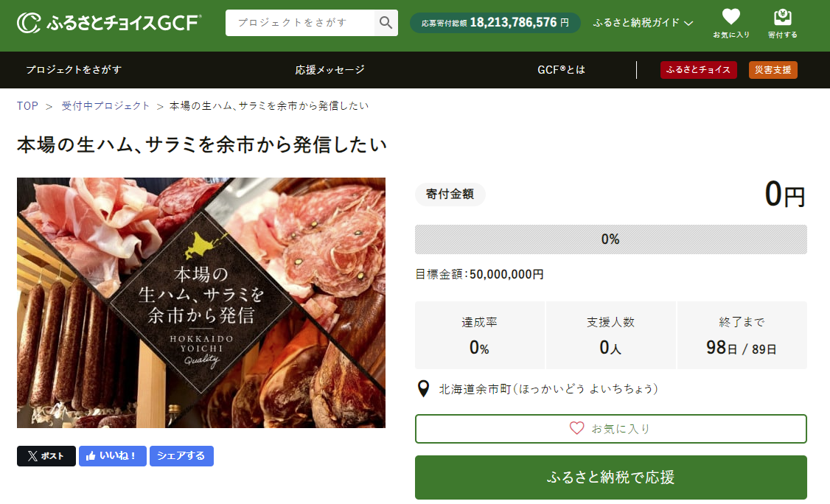
Task: Click the location pin icon
Action: (x=423, y=388)
